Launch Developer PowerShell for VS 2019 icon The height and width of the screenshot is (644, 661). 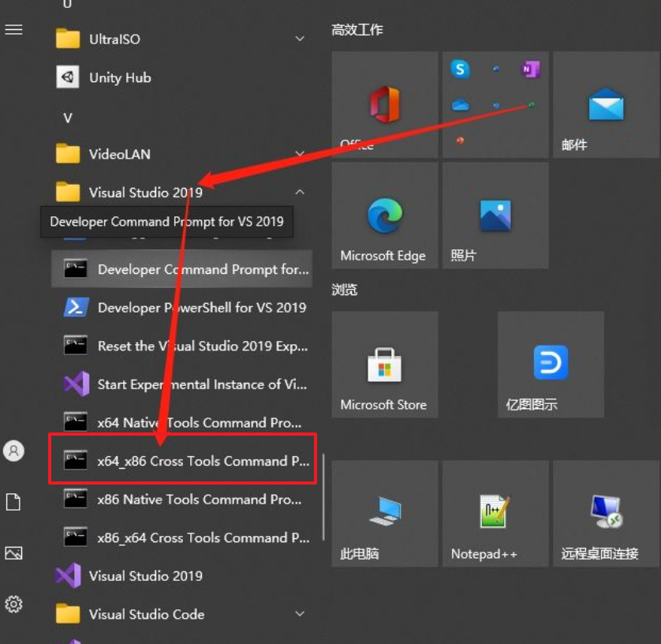point(76,307)
